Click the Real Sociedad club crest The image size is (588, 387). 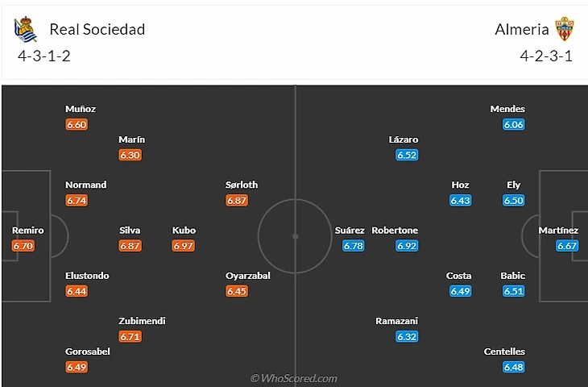pyautogui.click(x=25, y=31)
